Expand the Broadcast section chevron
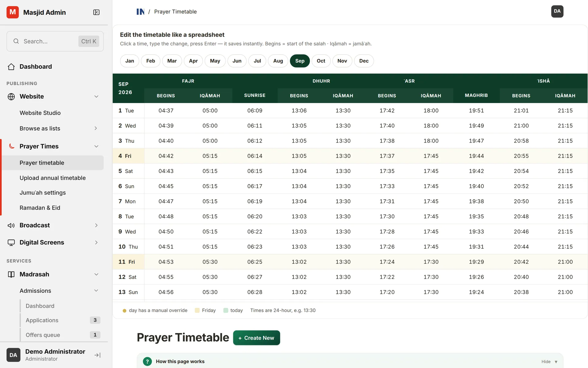 click(x=96, y=225)
